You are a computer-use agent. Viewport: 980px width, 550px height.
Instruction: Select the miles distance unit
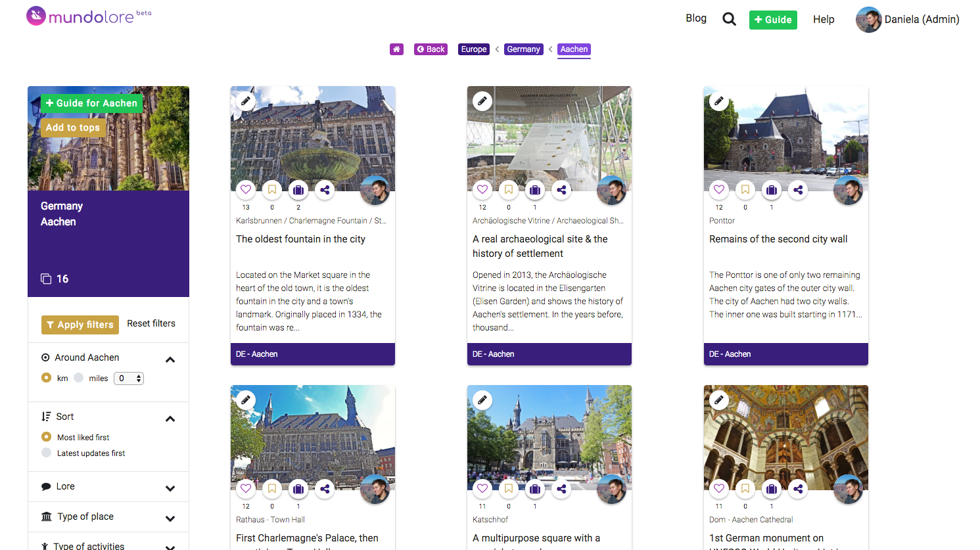[79, 378]
